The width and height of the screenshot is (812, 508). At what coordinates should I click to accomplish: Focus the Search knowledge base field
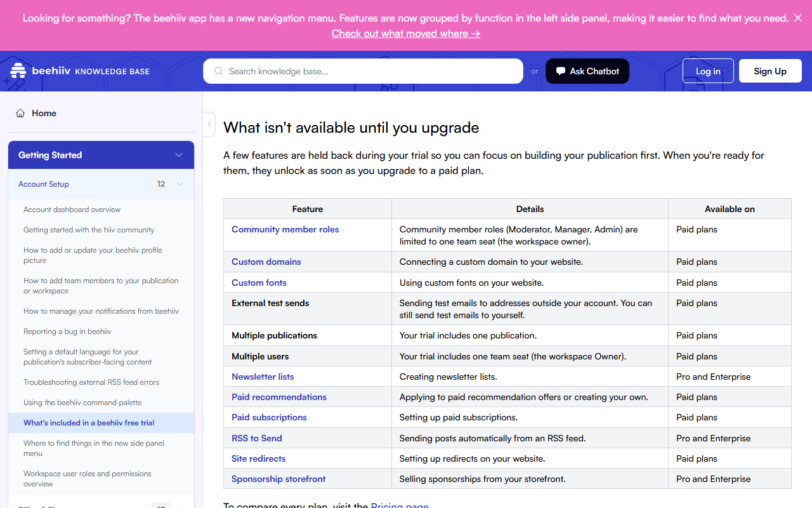tap(363, 71)
